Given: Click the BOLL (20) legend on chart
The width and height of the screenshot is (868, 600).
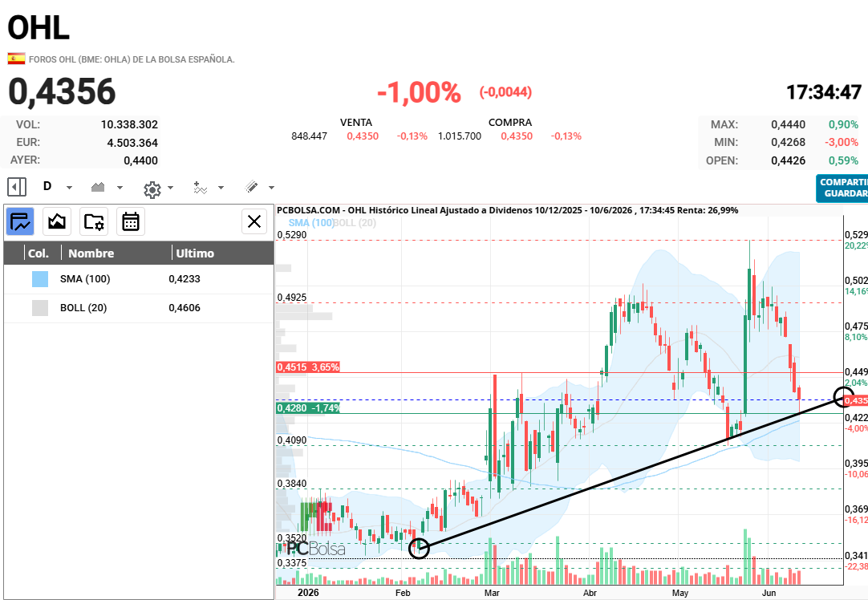Looking at the screenshot, I should pos(355,222).
